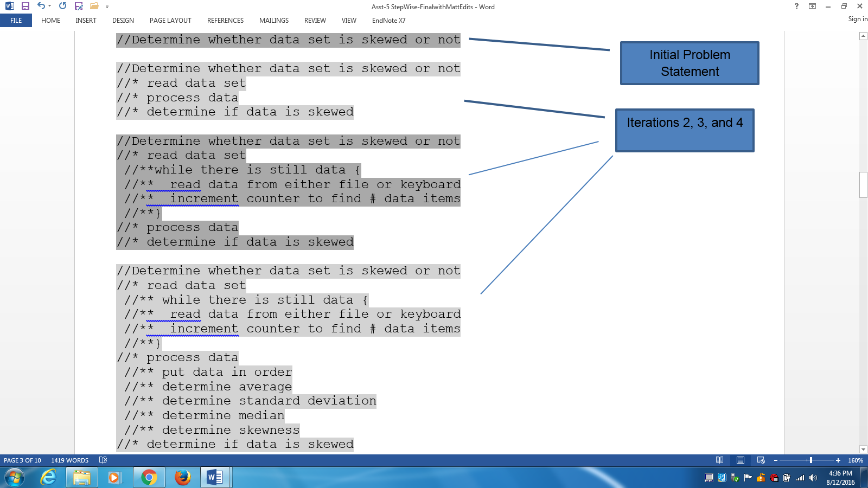Image resolution: width=868 pixels, height=488 pixels.
Task: Click the Action Center flag tray icon
Action: tap(748, 478)
